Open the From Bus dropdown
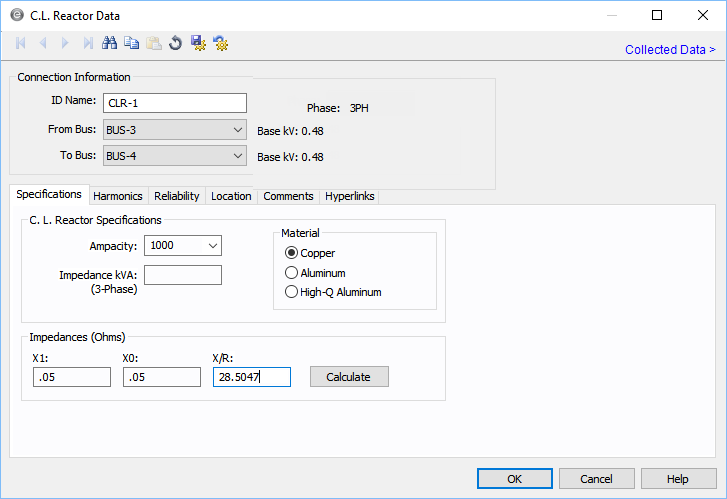The height and width of the screenshot is (499, 727). [175, 130]
